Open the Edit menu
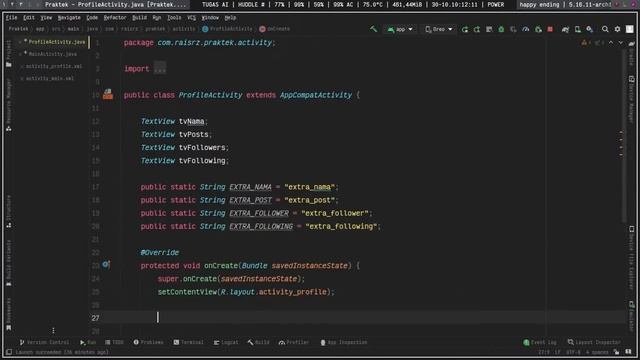Image resolution: width=640 pixels, height=360 pixels. pos(29,18)
